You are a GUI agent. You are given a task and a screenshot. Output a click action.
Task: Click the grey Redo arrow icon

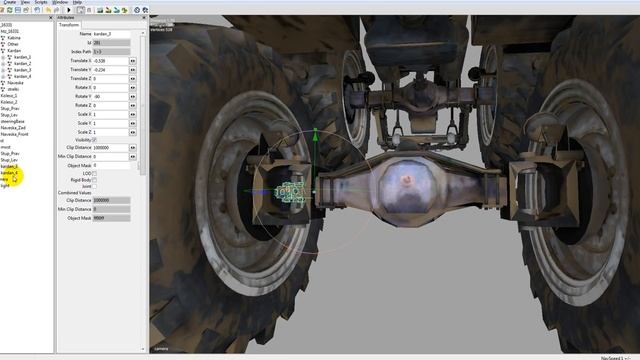pyautogui.click(x=56, y=10)
